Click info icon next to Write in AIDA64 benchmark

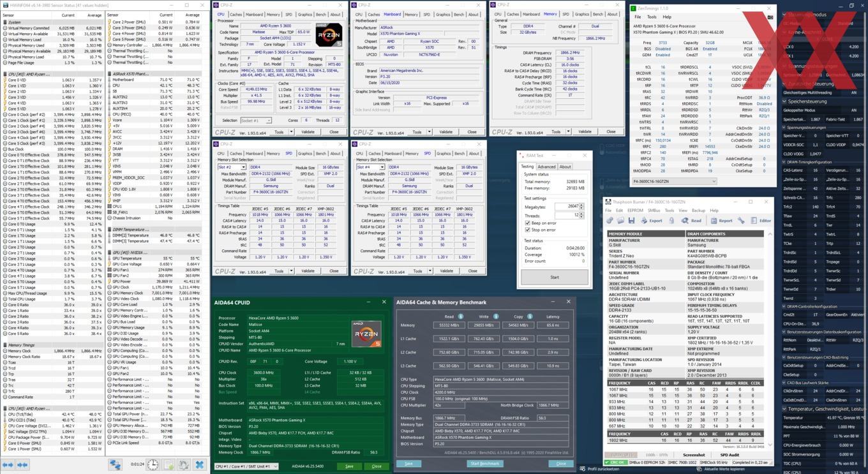point(496,316)
